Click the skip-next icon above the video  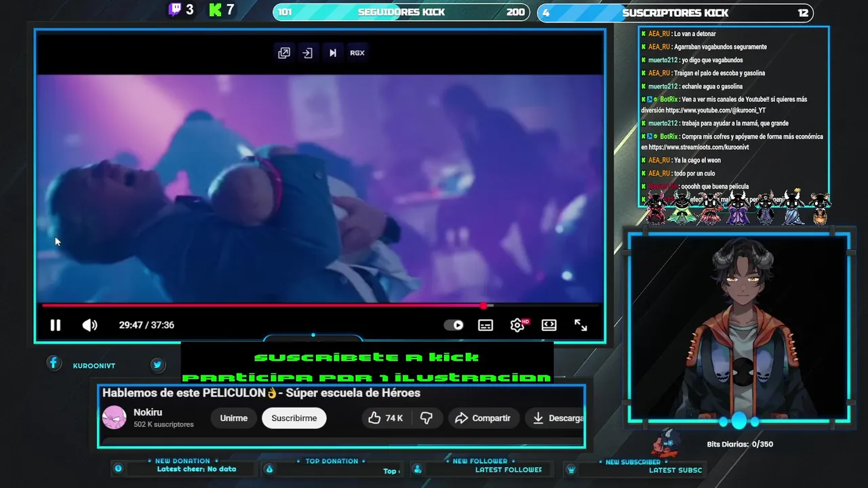point(332,53)
